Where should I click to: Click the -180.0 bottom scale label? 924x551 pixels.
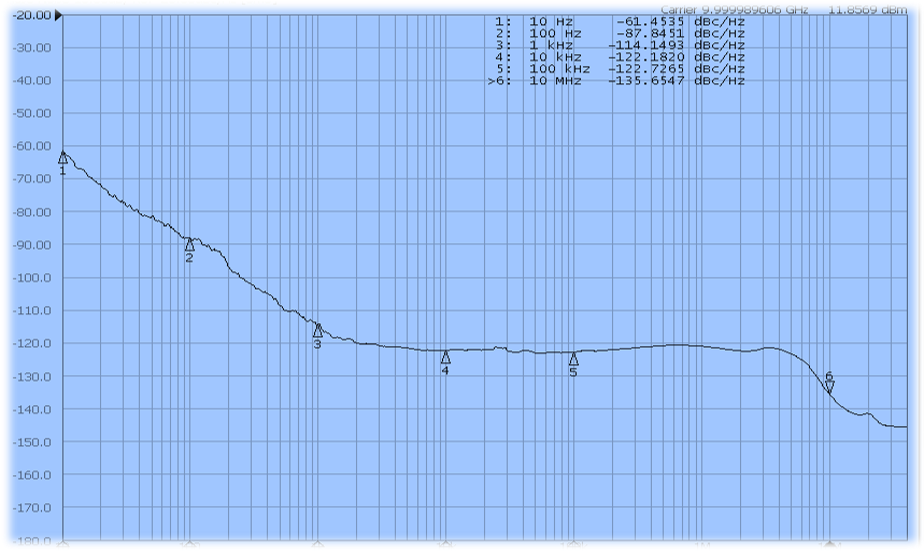[30, 541]
